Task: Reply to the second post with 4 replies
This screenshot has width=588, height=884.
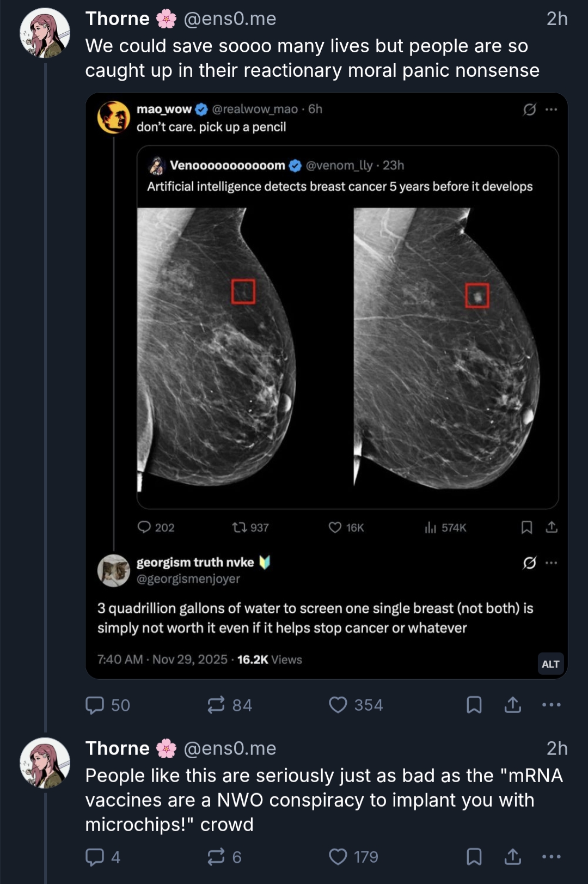Action: coord(95,857)
